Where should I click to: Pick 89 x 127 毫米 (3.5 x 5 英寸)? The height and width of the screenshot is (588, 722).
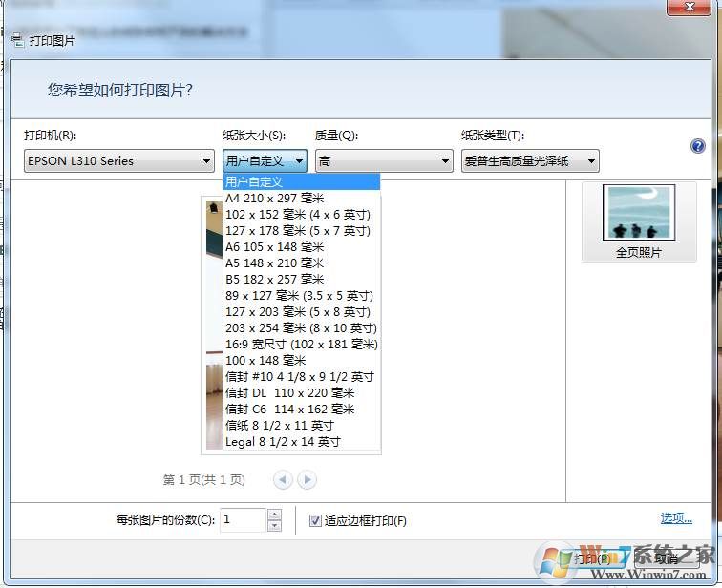302,295
